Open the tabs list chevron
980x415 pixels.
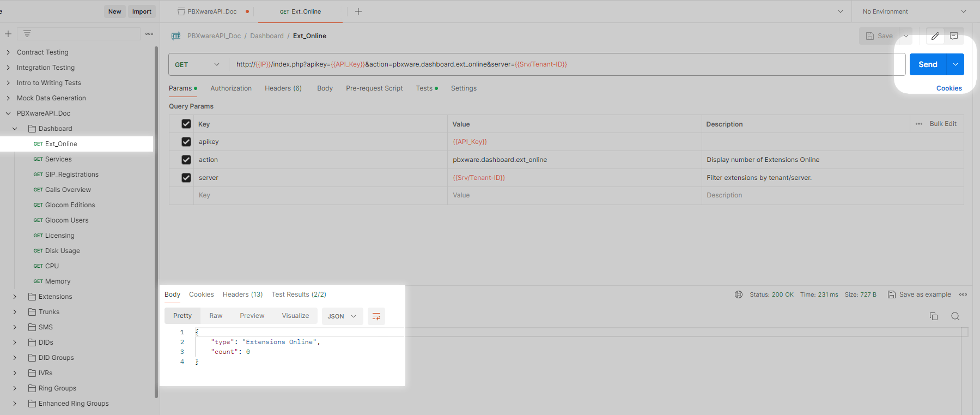point(840,11)
